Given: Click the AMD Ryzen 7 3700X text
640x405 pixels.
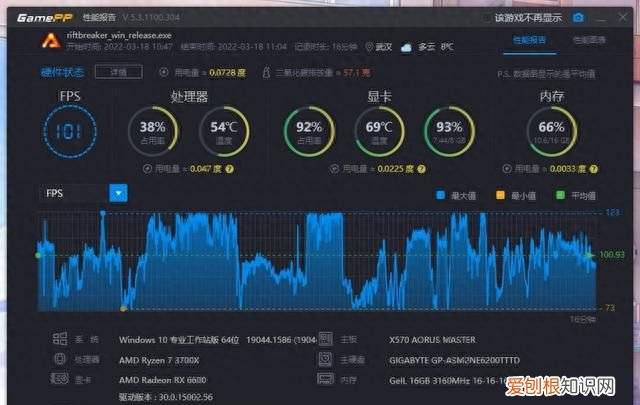Looking at the screenshot, I should 159,360.
